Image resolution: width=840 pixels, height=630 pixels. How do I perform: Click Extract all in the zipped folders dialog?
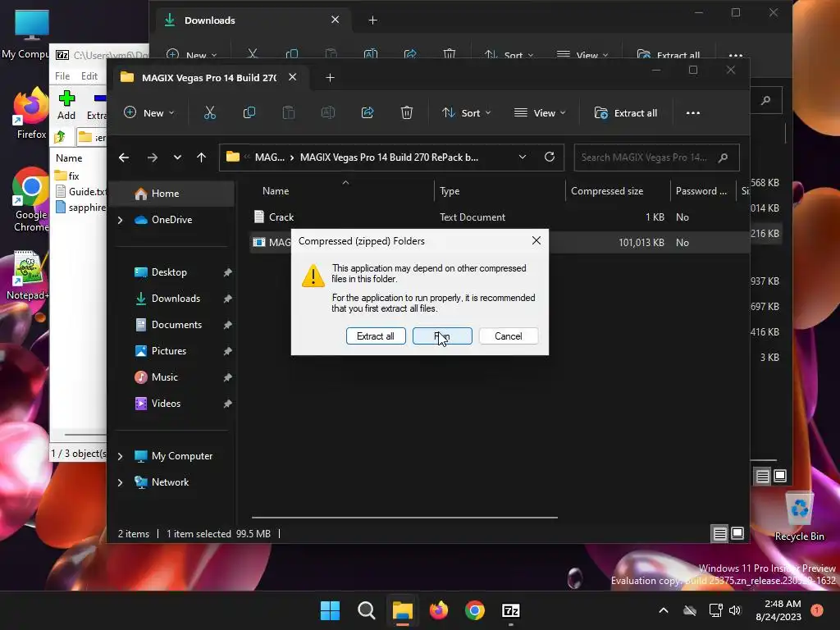coord(376,336)
